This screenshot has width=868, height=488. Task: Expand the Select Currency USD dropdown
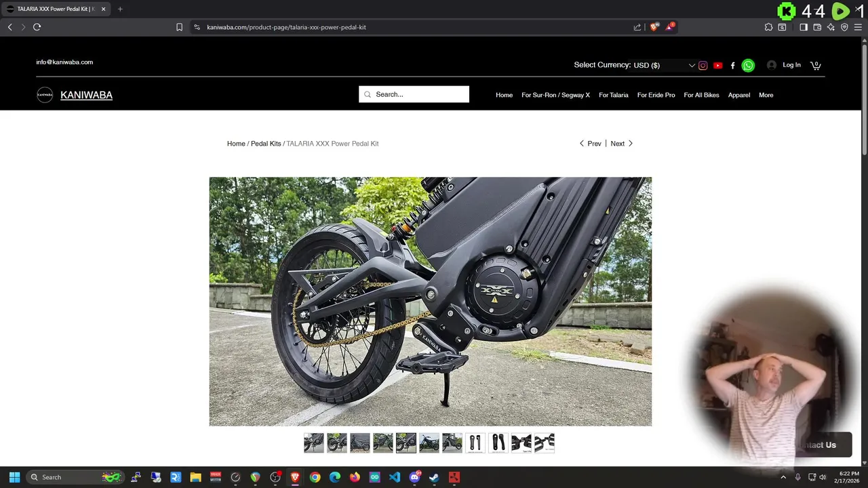(664, 66)
